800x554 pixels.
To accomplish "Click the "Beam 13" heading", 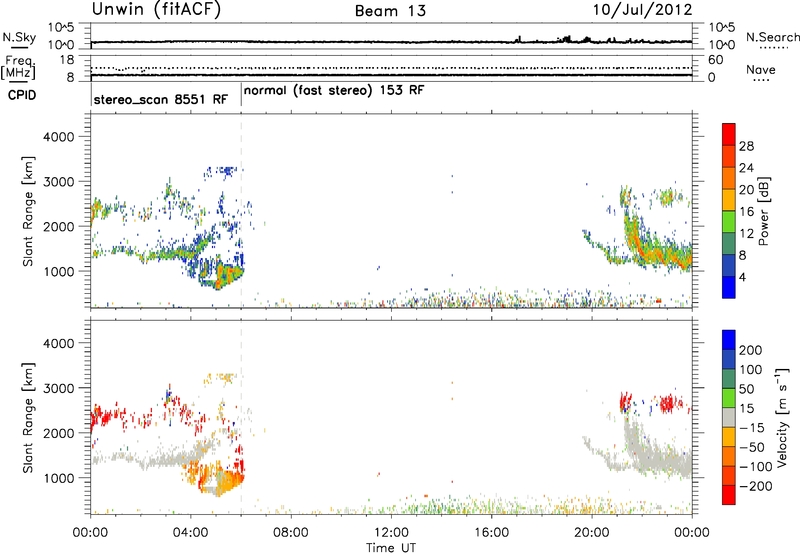I will pyautogui.click(x=390, y=11).
